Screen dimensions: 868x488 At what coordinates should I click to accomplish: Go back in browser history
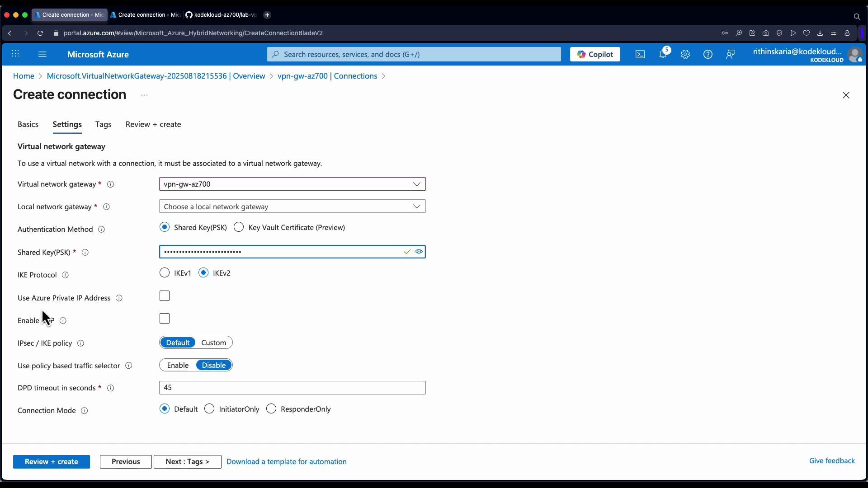tap(9, 33)
